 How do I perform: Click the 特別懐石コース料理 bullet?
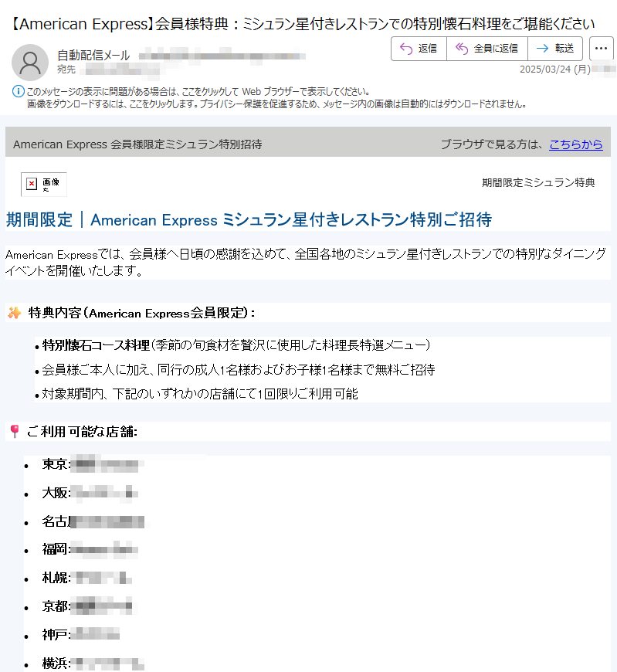point(236,345)
